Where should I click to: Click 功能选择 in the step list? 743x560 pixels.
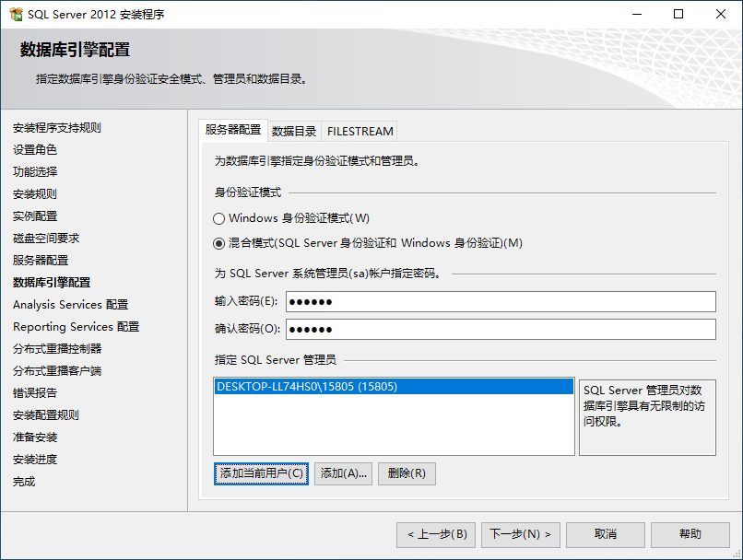point(35,172)
